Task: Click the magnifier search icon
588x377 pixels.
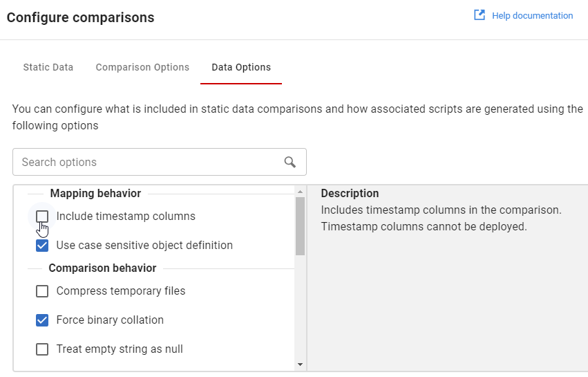Action: tap(290, 162)
